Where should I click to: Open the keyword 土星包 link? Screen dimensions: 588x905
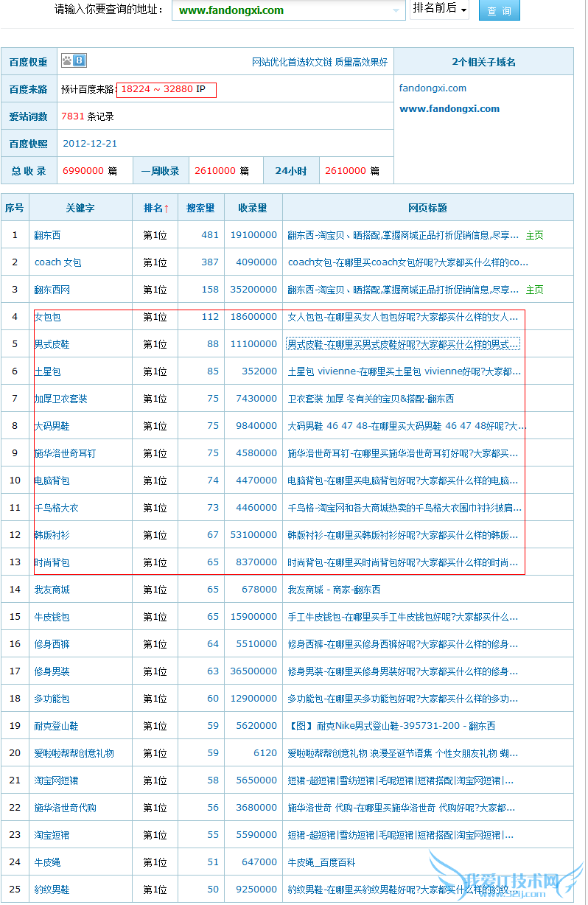(x=48, y=372)
